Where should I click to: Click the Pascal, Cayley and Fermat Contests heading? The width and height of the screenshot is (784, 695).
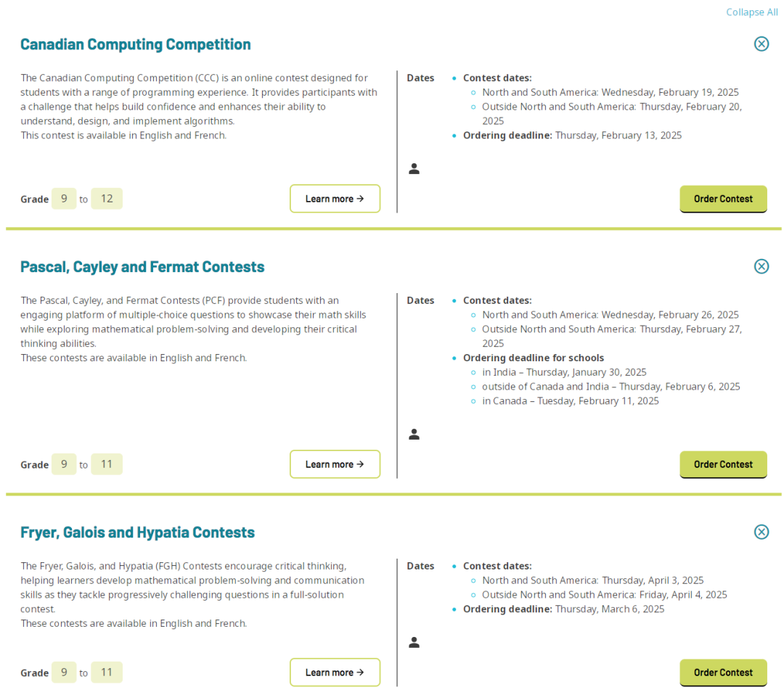pyautogui.click(x=142, y=267)
